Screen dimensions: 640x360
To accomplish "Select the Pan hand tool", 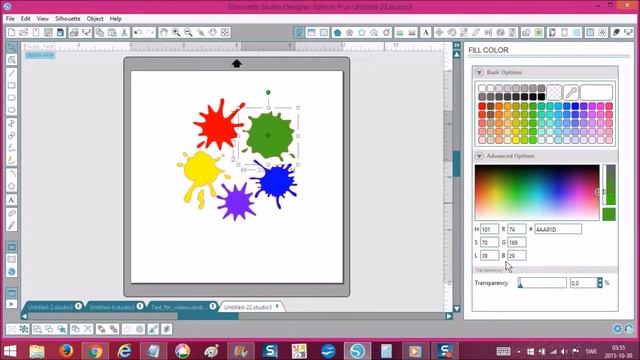I will [164, 32].
